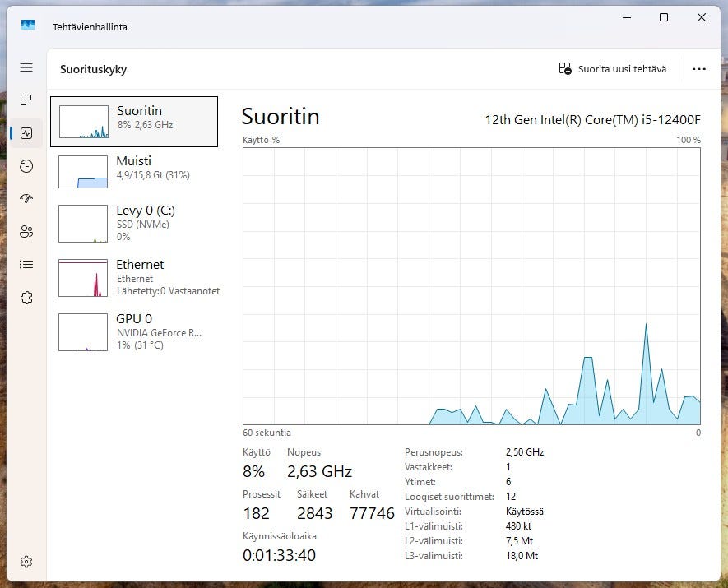Open the Services page puzzle icon
Screen dimensions: 728x588
click(26, 298)
